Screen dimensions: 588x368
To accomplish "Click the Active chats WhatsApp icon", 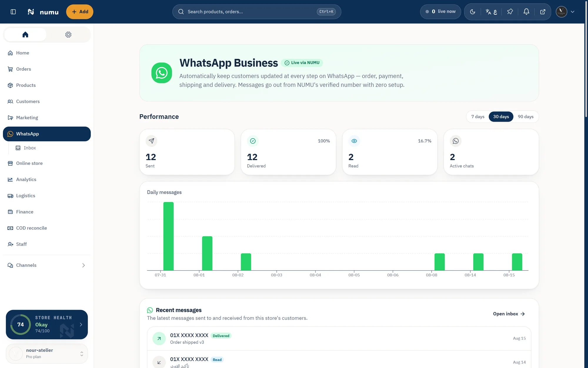I will coord(456,141).
